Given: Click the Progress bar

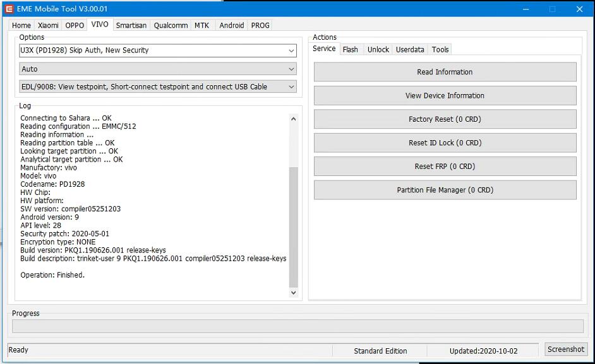Looking at the screenshot, I should pos(297,326).
